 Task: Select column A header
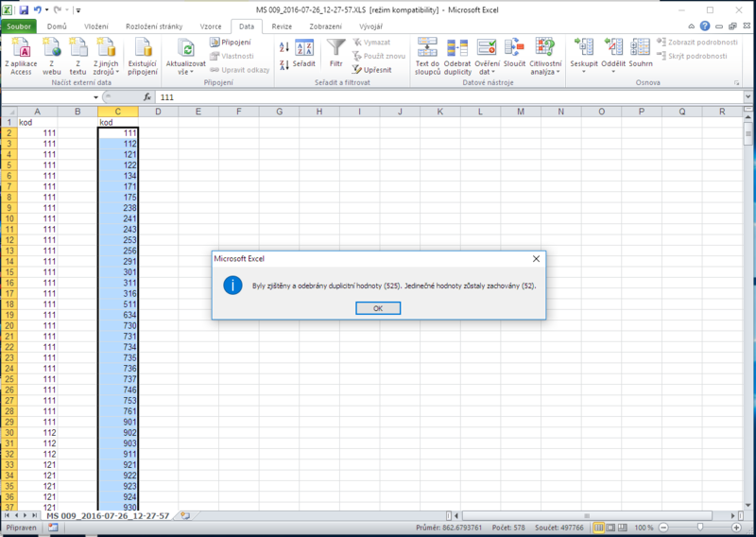pos(37,112)
